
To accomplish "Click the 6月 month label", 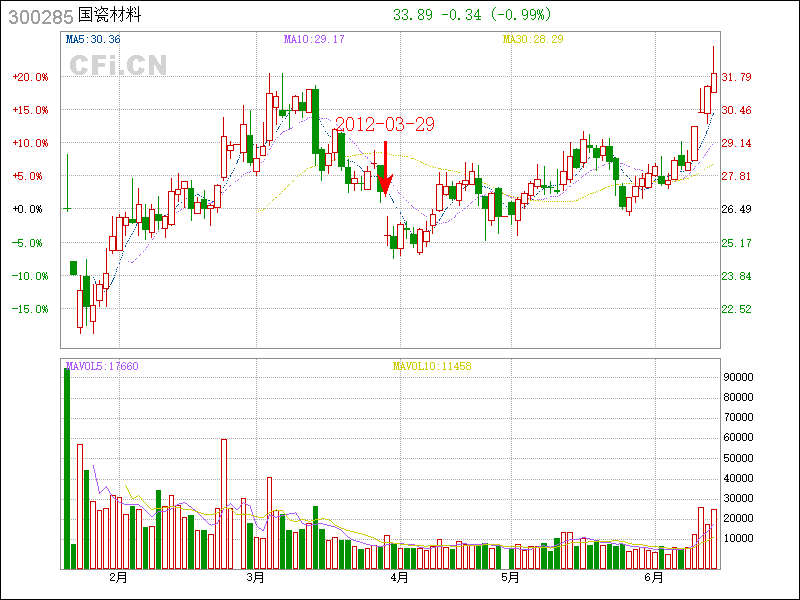I will [x=654, y=578].
